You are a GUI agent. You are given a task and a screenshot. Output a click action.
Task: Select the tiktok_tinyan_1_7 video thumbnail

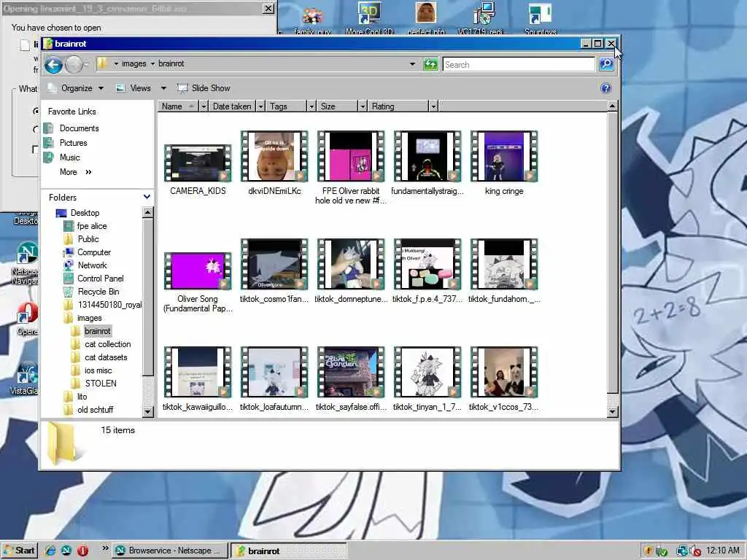(x=427, y=373)
